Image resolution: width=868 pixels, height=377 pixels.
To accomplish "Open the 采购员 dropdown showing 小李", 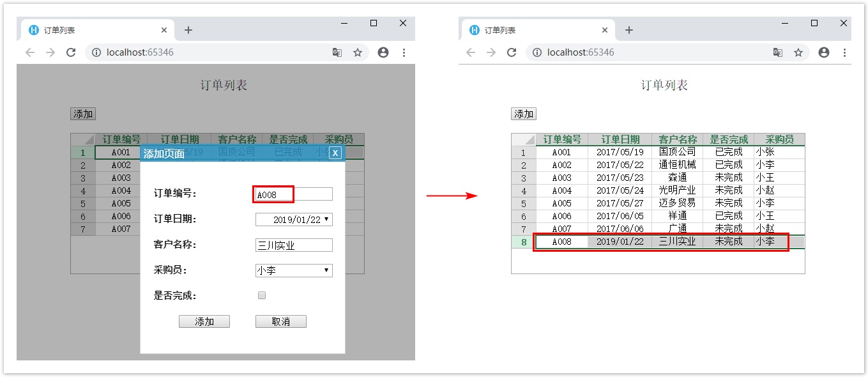I will pos(294,270).
